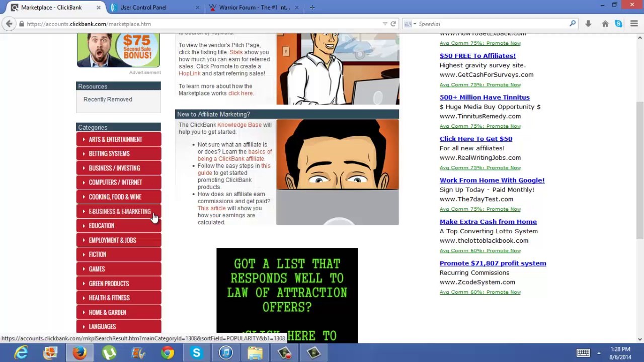Choose the Languages category
644x362 pixels.
point(119,327)
